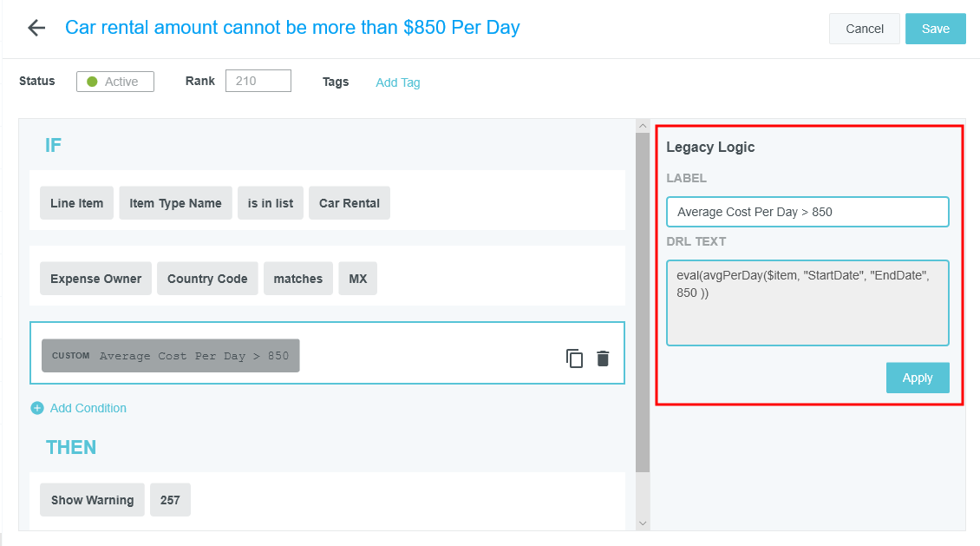The image size is (980, 546).
Task: Click the Show Warning action chip
Action: [92, 500]
